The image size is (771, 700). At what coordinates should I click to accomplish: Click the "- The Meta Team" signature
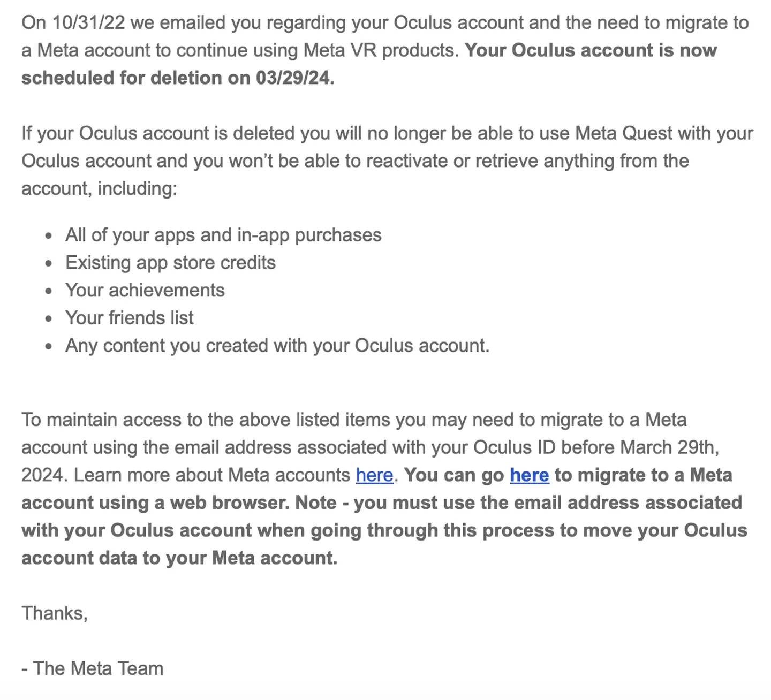tap(92, 668)
